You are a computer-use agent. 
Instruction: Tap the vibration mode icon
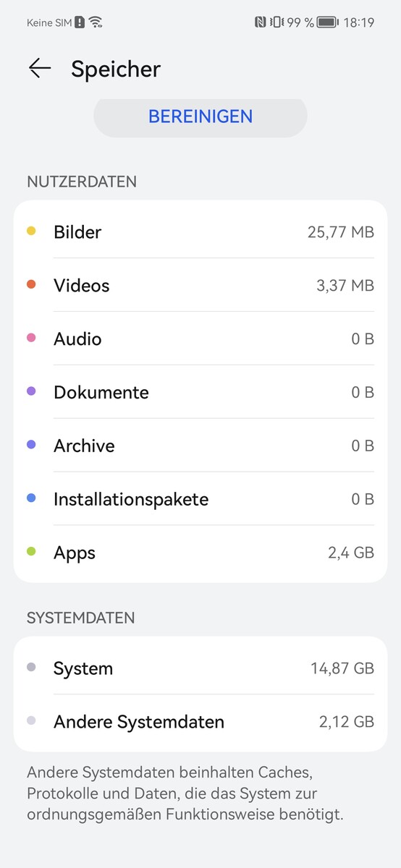(x=276, y=22)
